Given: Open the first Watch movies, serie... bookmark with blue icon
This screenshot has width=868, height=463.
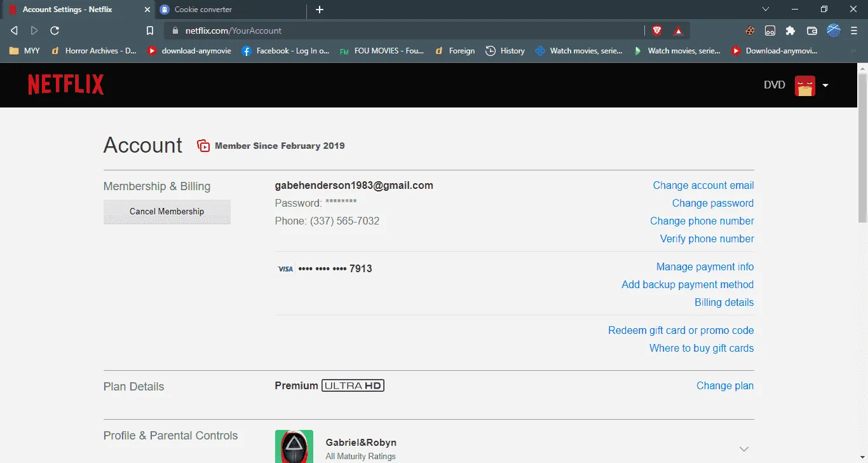Looking at the screenshot, I should tap(579, 51).
